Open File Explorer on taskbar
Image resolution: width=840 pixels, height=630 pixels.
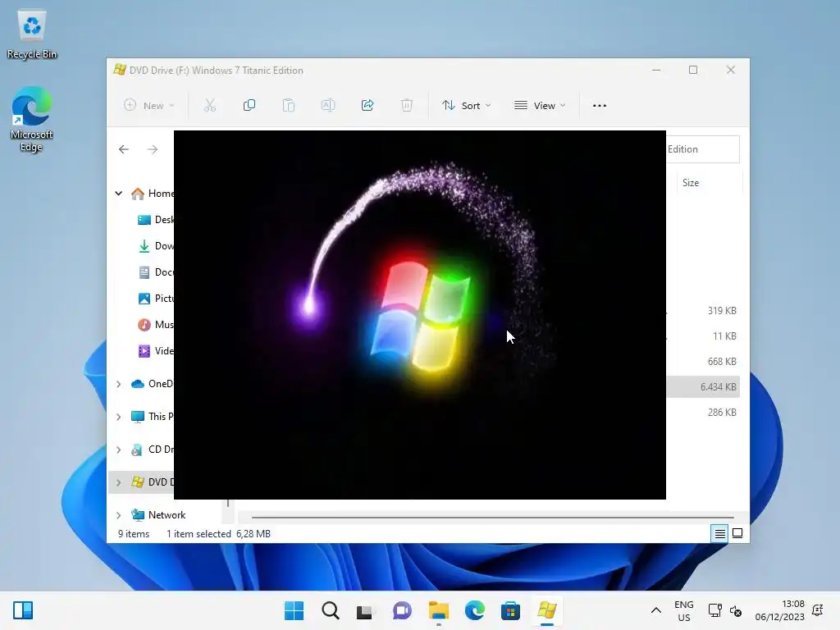coord(438,610)
